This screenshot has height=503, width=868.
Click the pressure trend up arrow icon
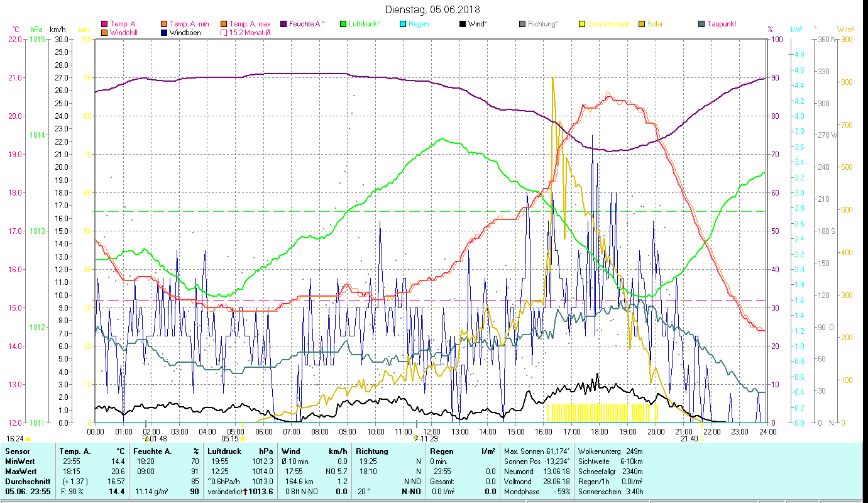coord(244,492)
